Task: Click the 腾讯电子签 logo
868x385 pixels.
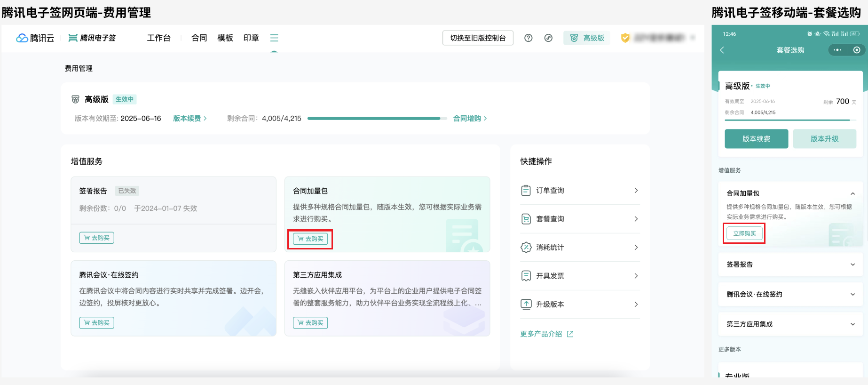Action: click(x=92, y=38)
